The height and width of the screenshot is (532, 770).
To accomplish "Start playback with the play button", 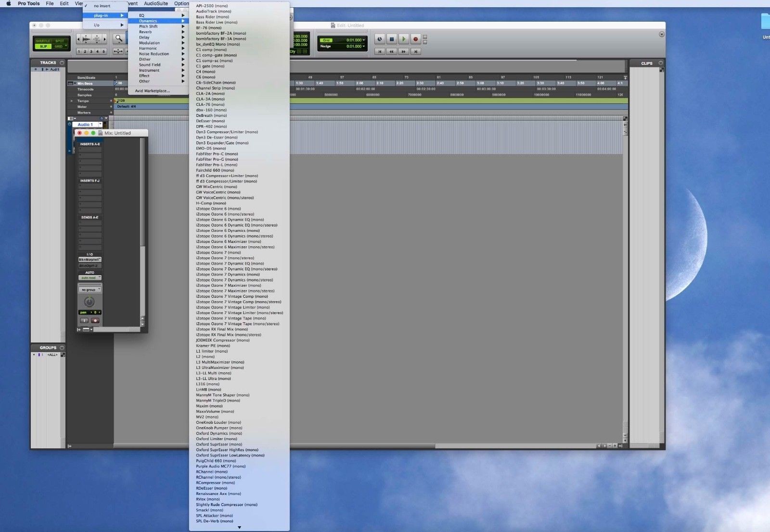I will pos(404,39).
